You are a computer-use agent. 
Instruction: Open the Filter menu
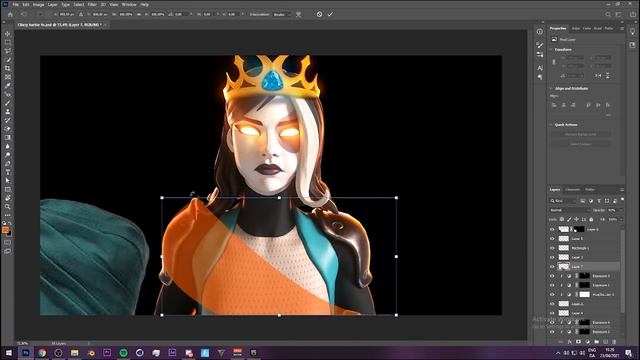(x=92, y=4)
